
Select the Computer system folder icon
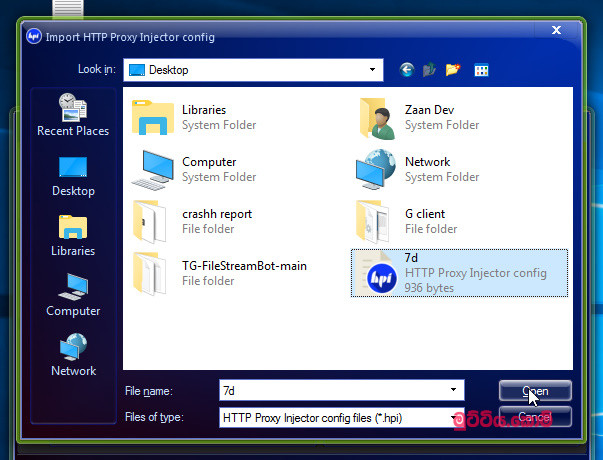click(x=153, y=170)
